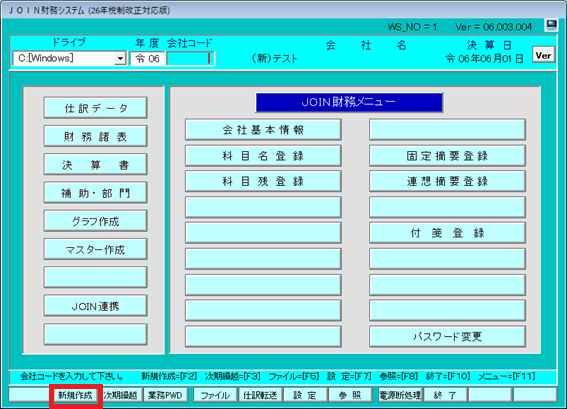Click the 新規作成=[F2] hint text
This screenshot has height=409, width=567.
[x=169, y=376]
